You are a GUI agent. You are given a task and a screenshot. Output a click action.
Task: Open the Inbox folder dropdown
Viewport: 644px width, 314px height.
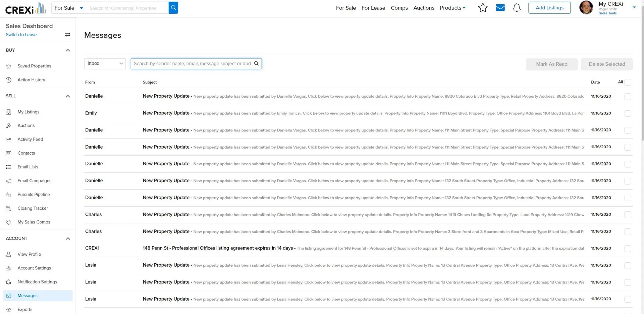[105, 63]
